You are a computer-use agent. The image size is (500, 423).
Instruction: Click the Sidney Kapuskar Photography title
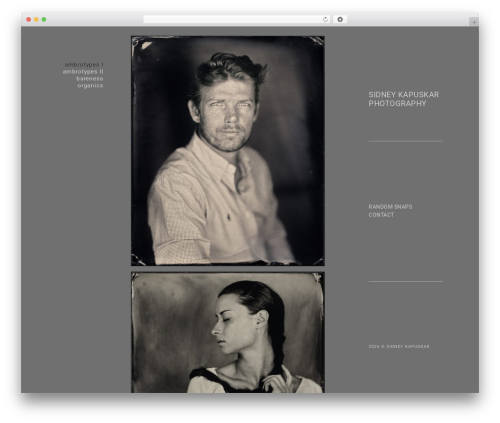click(x=404, y=99)
